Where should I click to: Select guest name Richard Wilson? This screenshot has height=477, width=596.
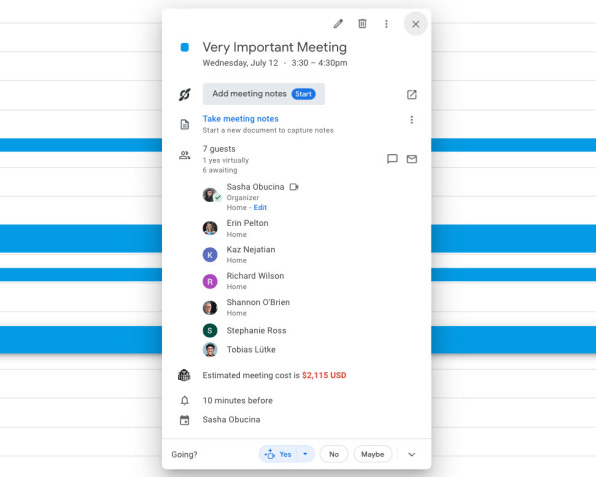[x=255, y=276]
